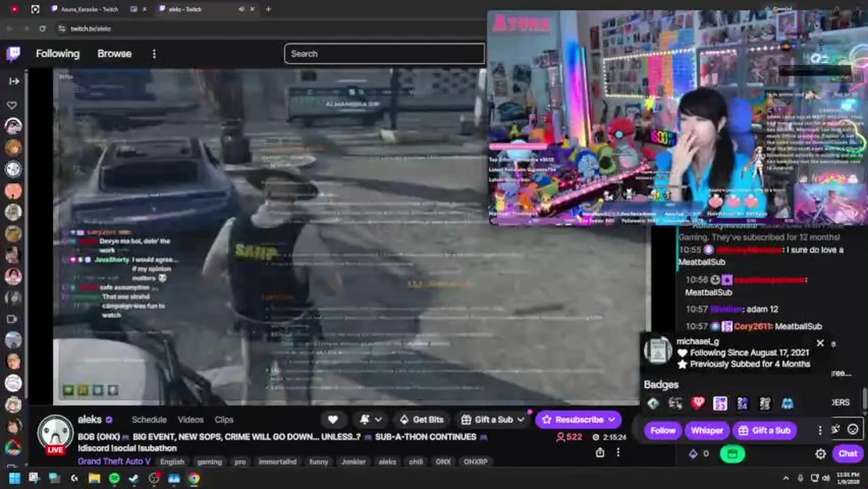Open the Browse page

point(114,54)
